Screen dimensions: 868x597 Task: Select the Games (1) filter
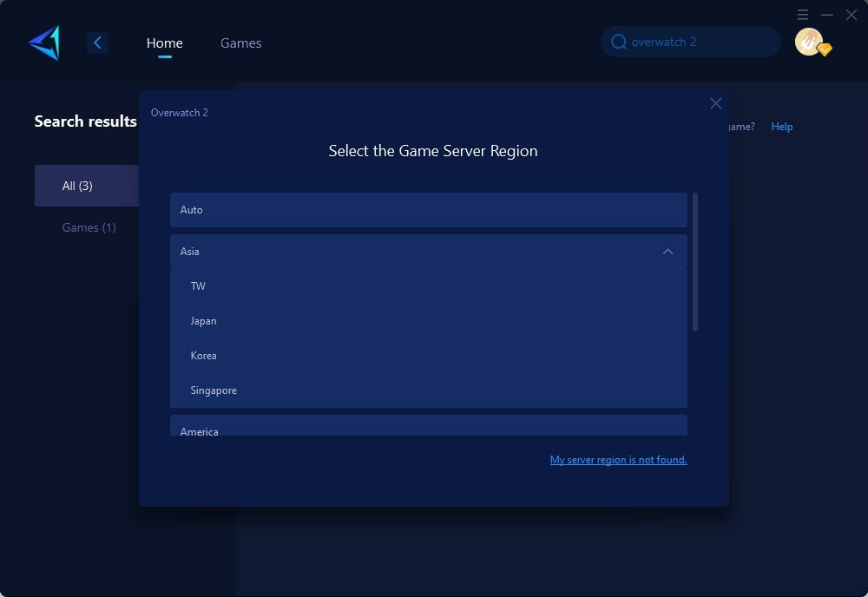[89, 227]
